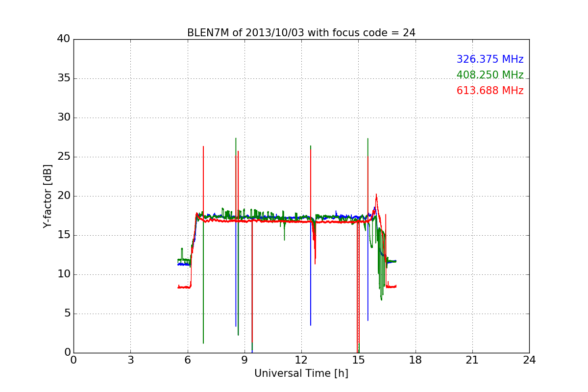The height and width of the screenshot is (392, 588).
Task: Click y-axis tick label 10
Action: [64, 274]
